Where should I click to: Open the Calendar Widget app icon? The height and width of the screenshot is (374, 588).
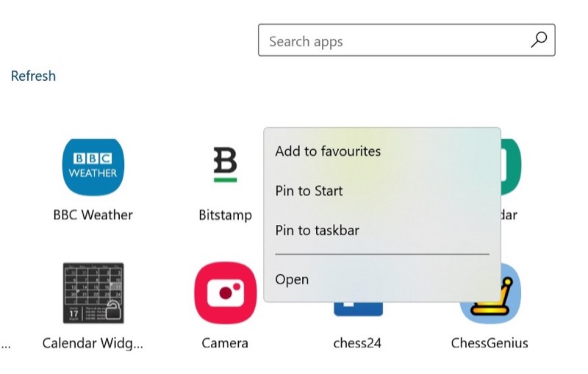click(x=93, y=293)
